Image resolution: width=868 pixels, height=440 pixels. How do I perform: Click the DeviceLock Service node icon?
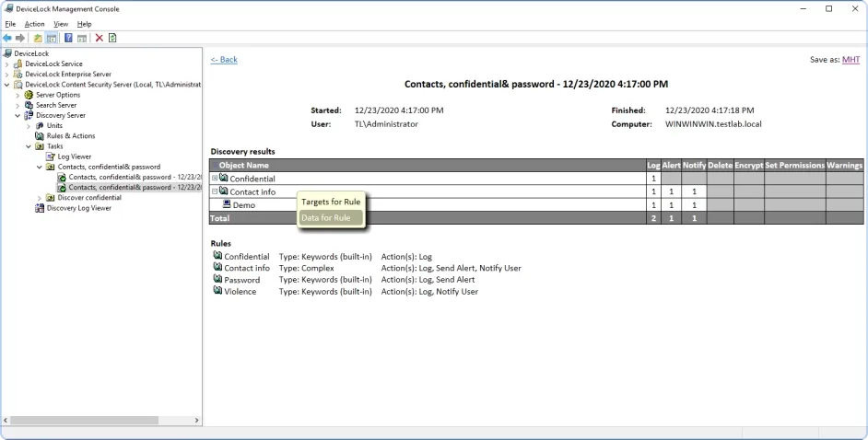(x=18, y=64)
